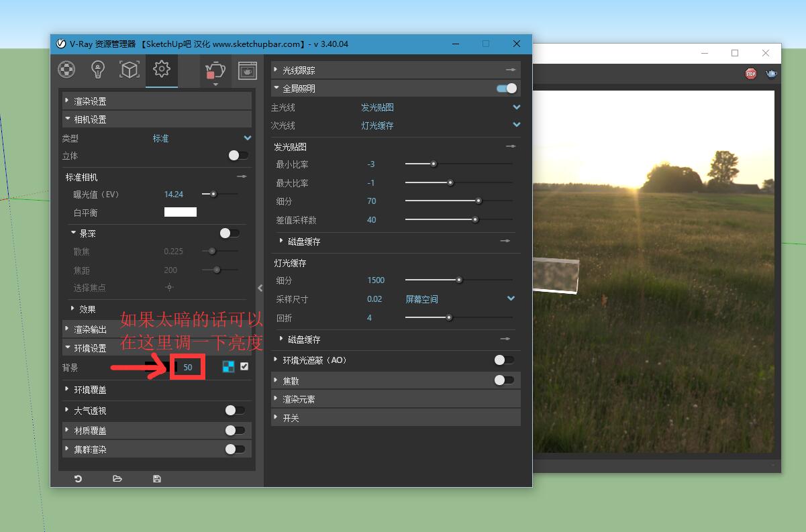
Task: Toggle 环境光遮蔽 (AO) switch on
Action: point(504,360)
